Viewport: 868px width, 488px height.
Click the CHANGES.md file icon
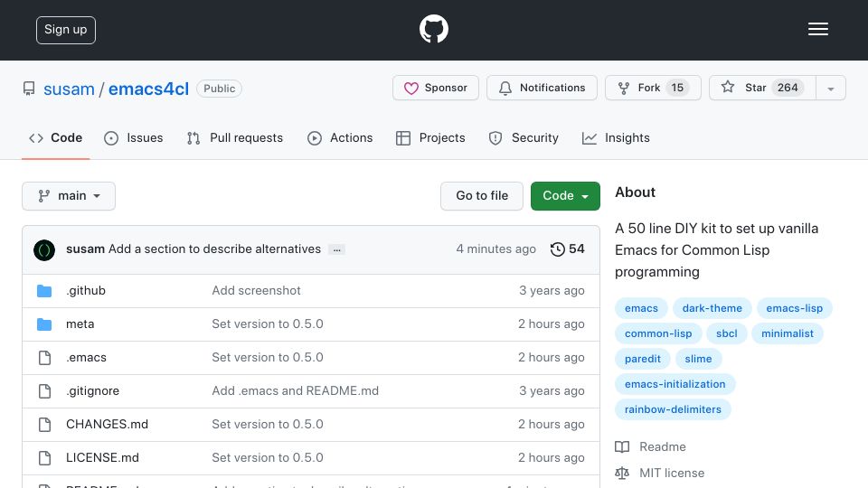[44, 425]
